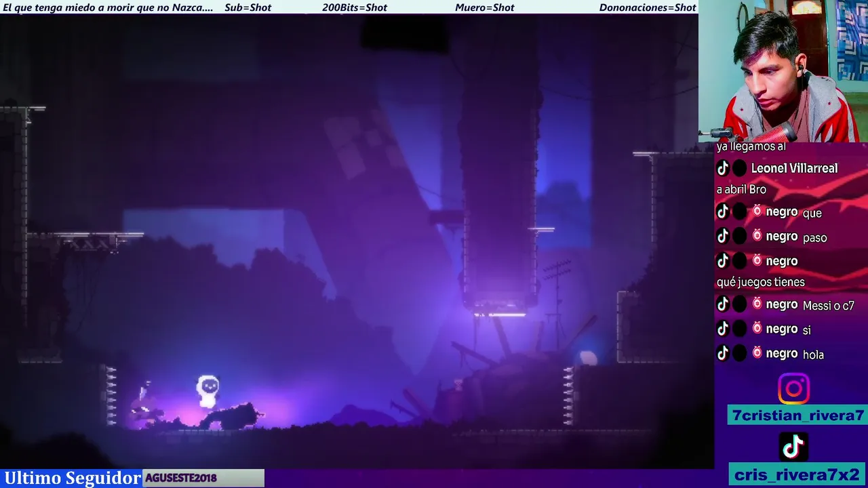Click the black avatar circle beside Leonel Villarreal

(740, 168)
